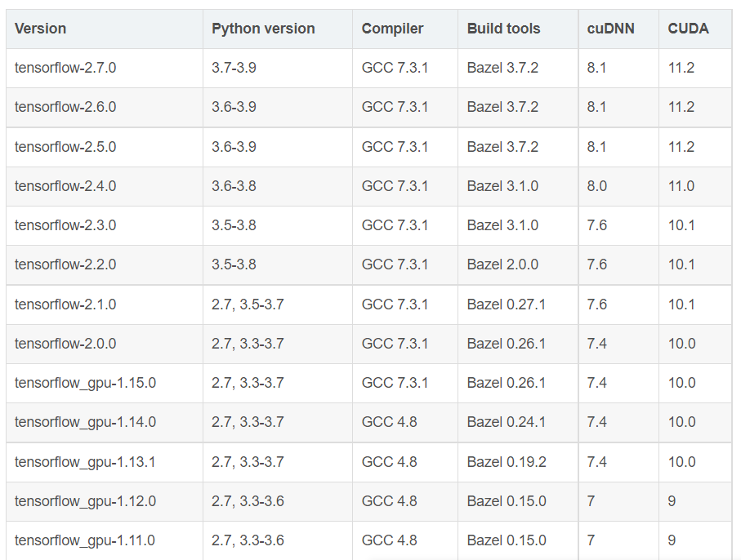Click the tensorflow_gpu-1.15.0 version cell
This screenshot has height=560, width=741.
(85, 383)
